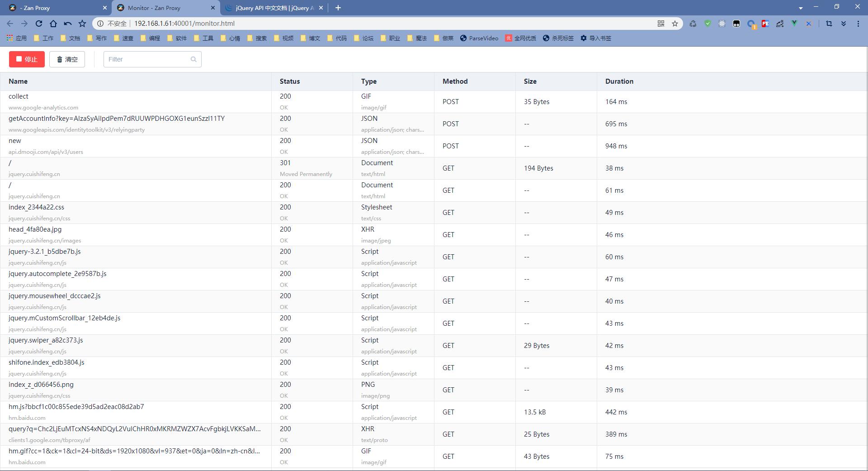
Task: Click the Tampermonkey extension icon
Action: point(736,24)
